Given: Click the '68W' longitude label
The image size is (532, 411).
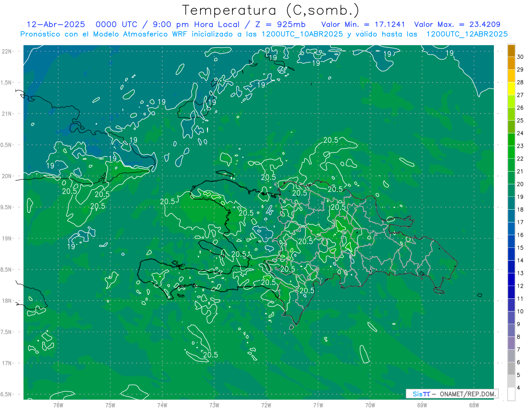Looking at the screenshot, I should 474,405.
